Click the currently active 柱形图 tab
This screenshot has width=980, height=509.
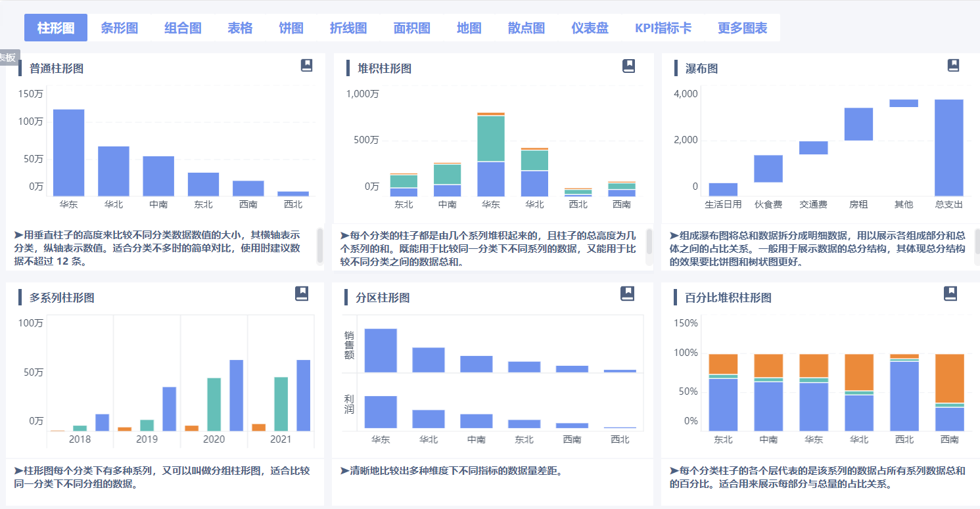coord(55,28)
